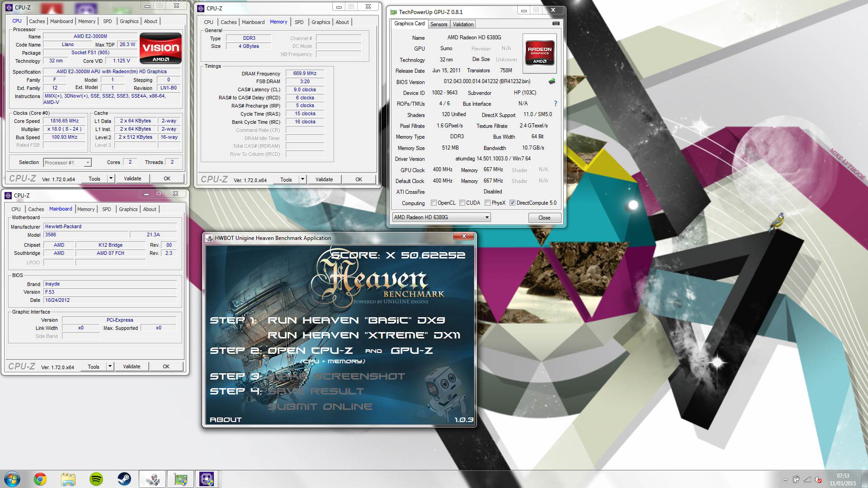The width and height of the screenshot is (868, 488).
Task: Open Graphics tab in CPU-Z Mainboard window
Action: pyautogui.click(x=128, y=209)
